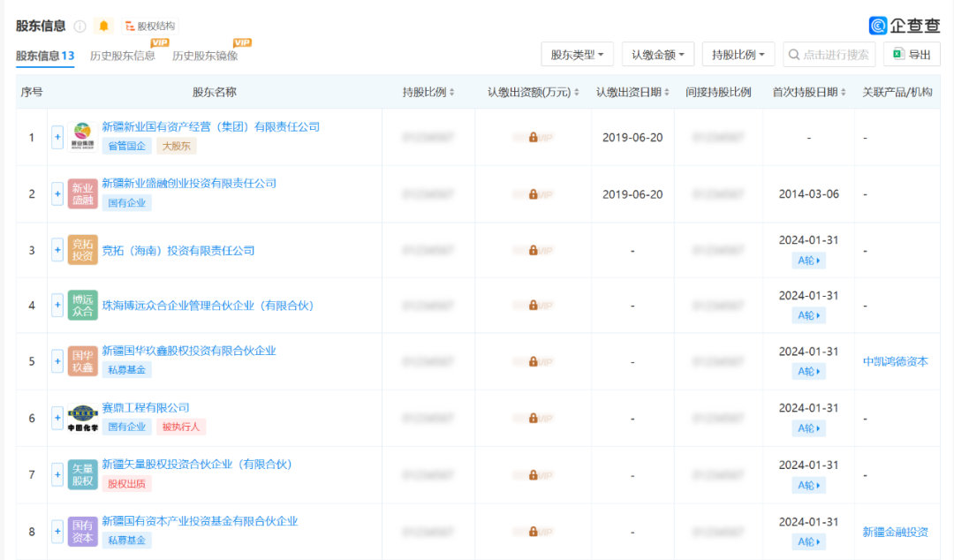This screenshot has height=560, width=954.
Task: Expand row 8 新疆国有资本产业投资基金 plus button
Action: click(x=57, y=532)
